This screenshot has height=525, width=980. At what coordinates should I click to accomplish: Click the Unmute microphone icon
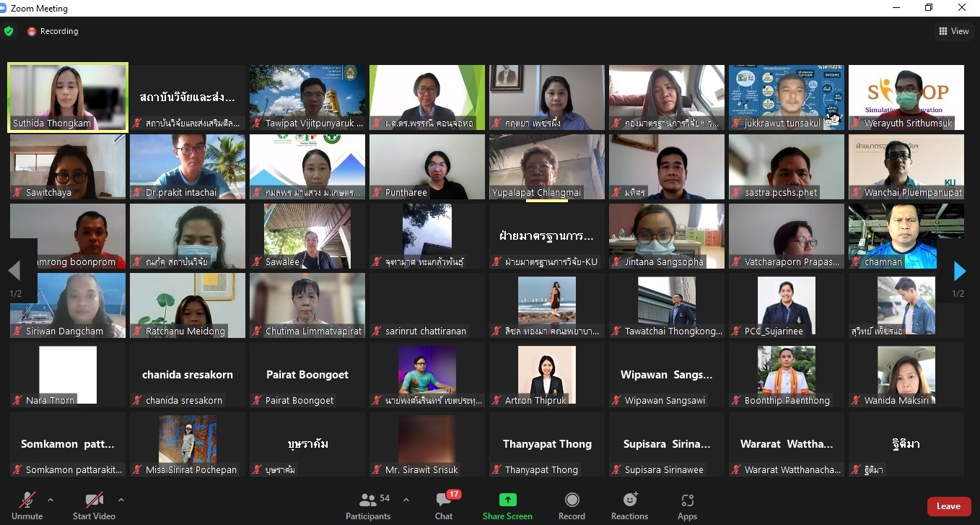(x=27, y=500)
